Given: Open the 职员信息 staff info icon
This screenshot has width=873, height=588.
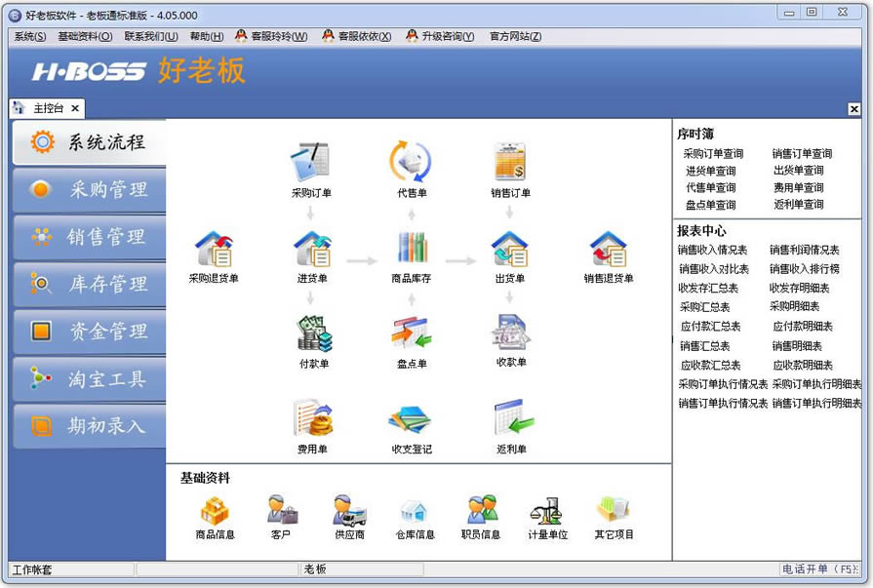Looking at the screenshot, I should [x=481, y=510].
